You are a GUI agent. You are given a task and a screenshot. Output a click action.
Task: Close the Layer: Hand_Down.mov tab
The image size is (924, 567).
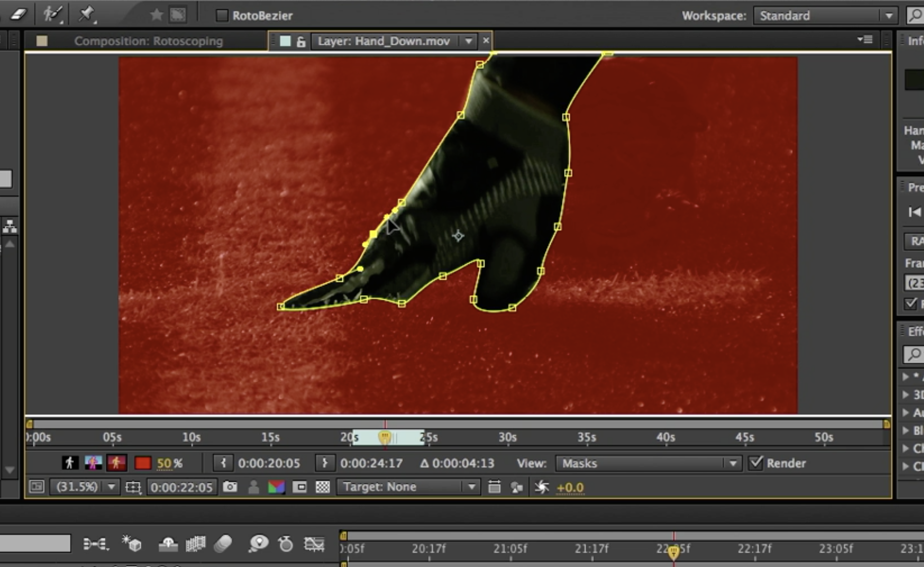click(x=486, y=40)
